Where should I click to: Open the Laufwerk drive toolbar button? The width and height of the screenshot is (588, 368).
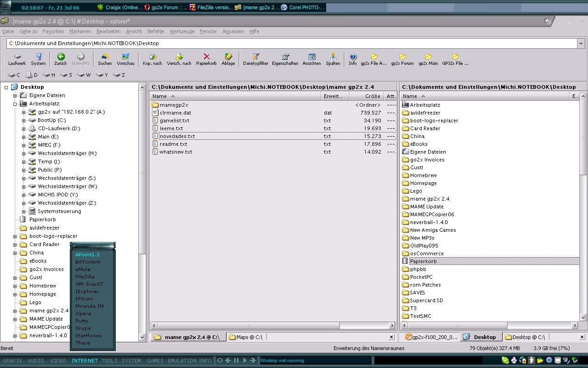tap(17, 59)
